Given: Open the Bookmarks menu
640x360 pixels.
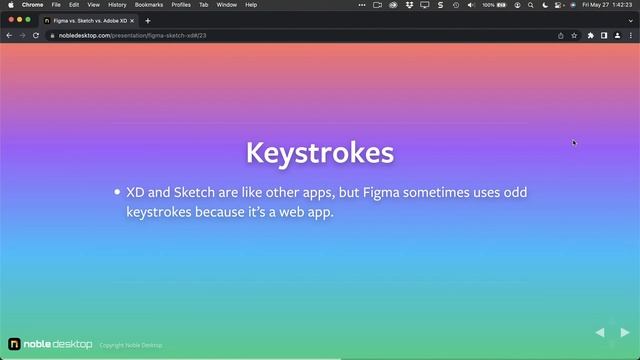Looking at the screenshot, I should click(149, 5).
